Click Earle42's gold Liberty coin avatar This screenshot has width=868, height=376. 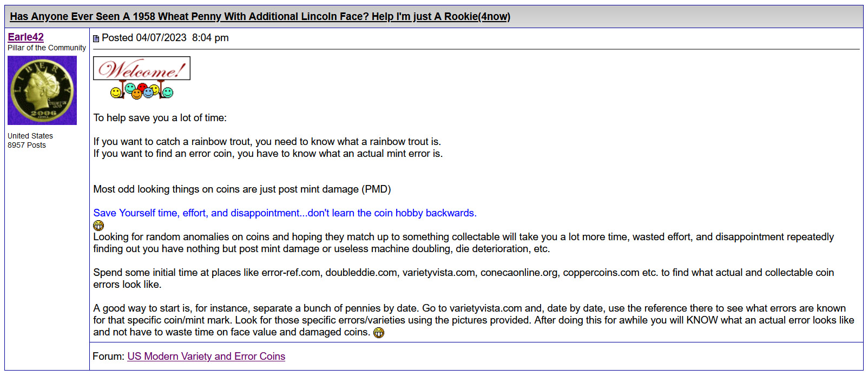[42, 90]
